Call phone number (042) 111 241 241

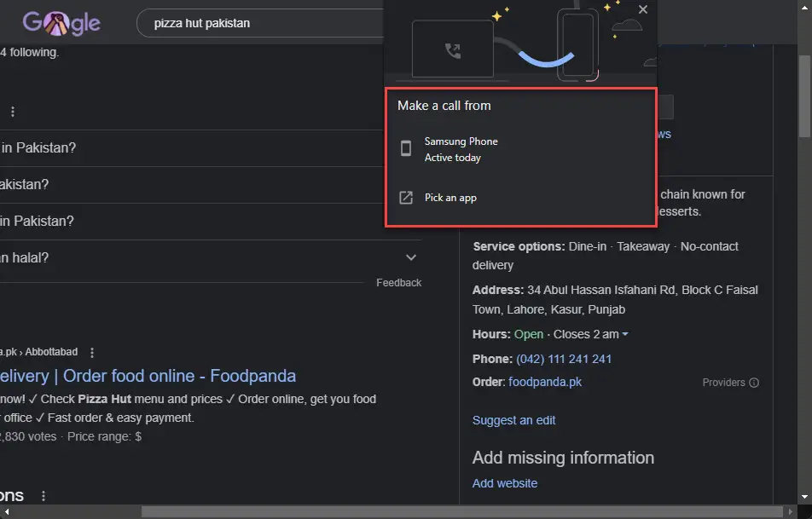pyautogui.click(x=564, y=359)
